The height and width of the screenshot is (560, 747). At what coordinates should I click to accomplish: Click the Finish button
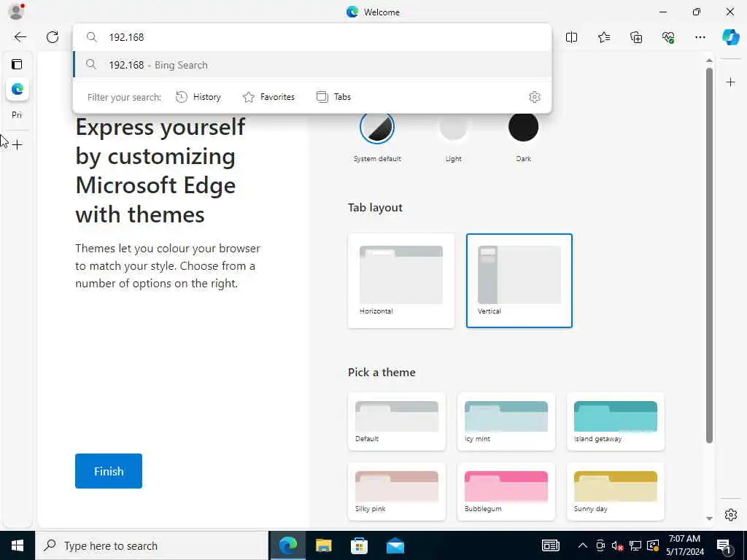[109, 471]
